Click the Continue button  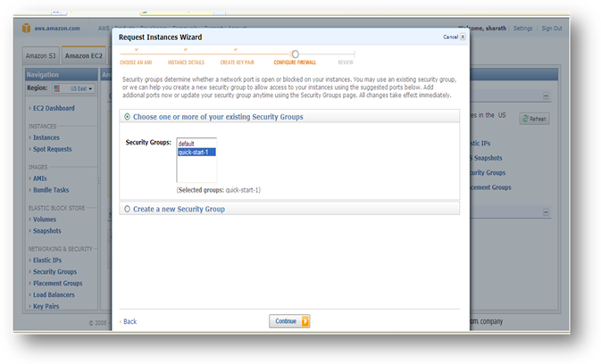tap(289, 321)
